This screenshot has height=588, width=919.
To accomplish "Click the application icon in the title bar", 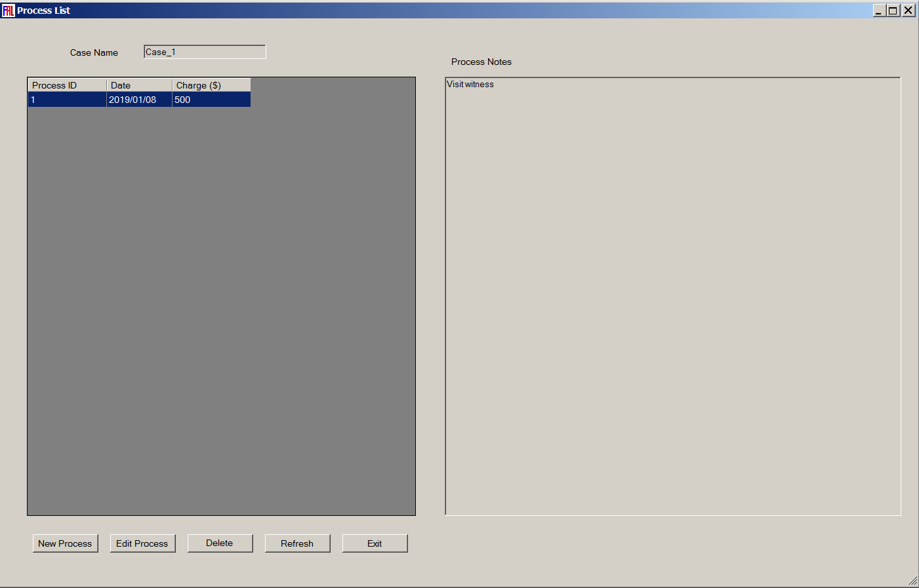I will 8,10.
